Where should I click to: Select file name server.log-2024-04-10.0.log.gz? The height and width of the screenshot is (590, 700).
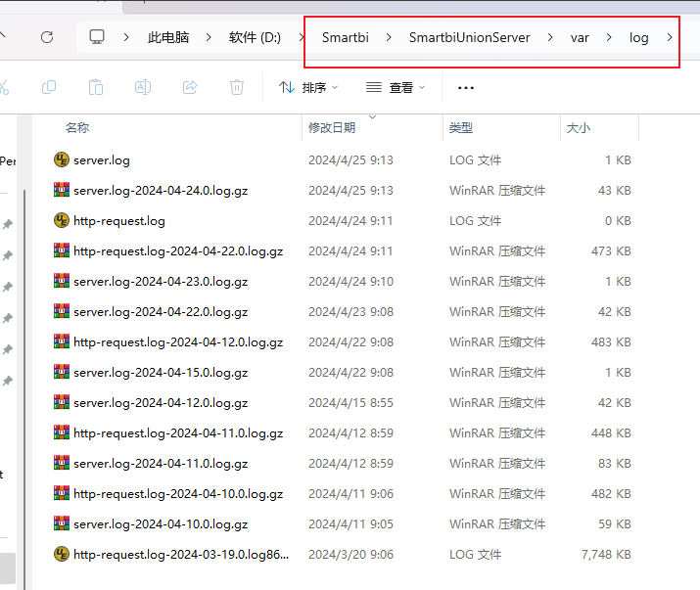point(161,524)
